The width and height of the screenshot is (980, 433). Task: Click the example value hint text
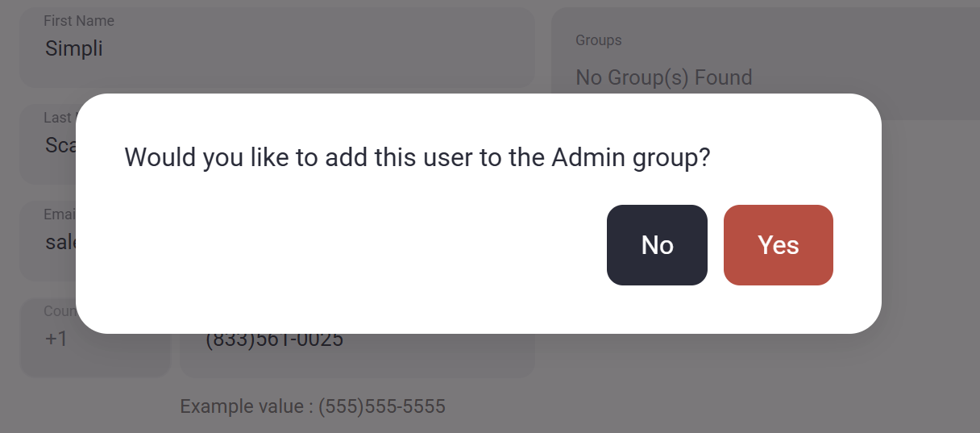[313, 406]
